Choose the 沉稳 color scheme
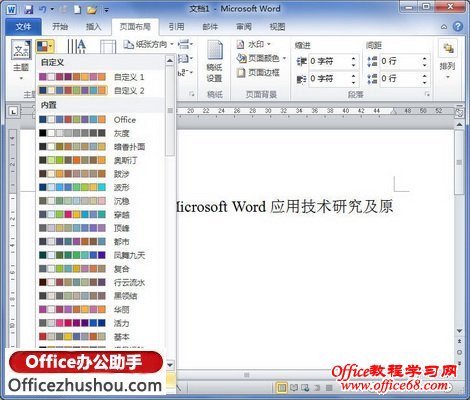470x400 pixels. pos(101,201)
